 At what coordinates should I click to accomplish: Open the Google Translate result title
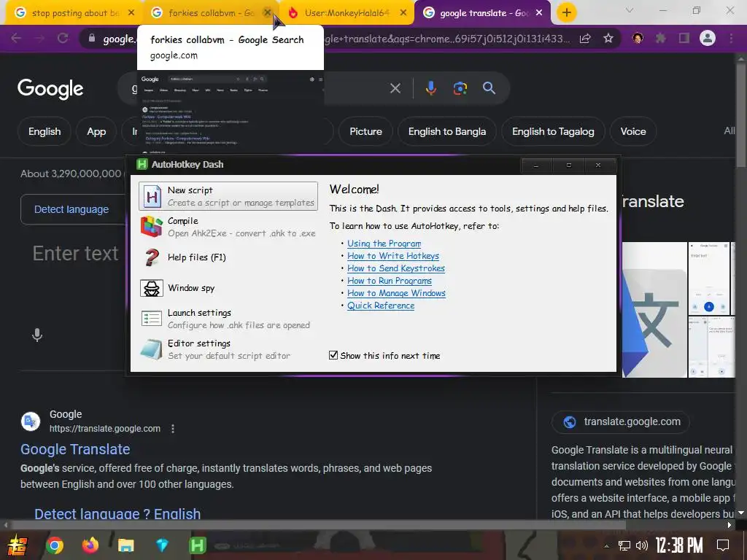coord(75,449)
